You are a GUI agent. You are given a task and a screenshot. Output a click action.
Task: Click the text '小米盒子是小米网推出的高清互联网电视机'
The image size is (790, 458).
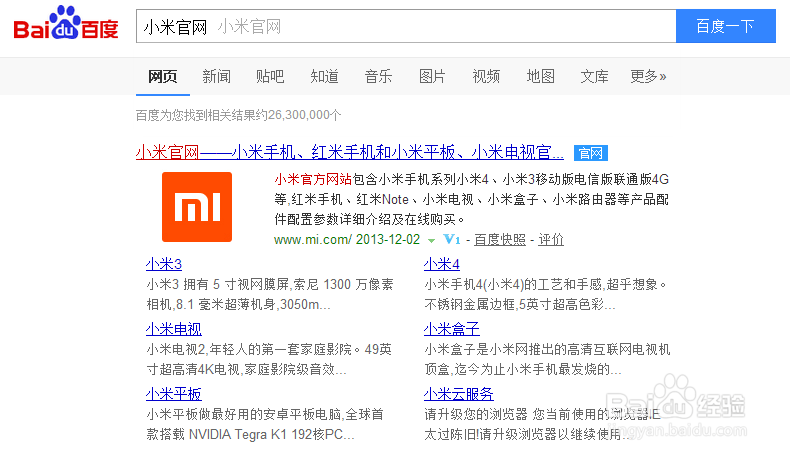pos(547,350)
